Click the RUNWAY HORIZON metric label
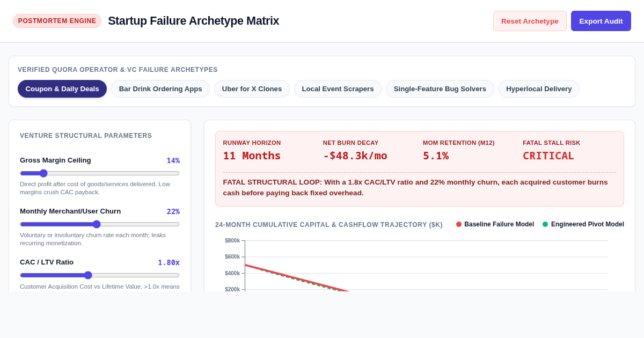The height and width of the screenshot is (338, 644). [x=252, y=143]
